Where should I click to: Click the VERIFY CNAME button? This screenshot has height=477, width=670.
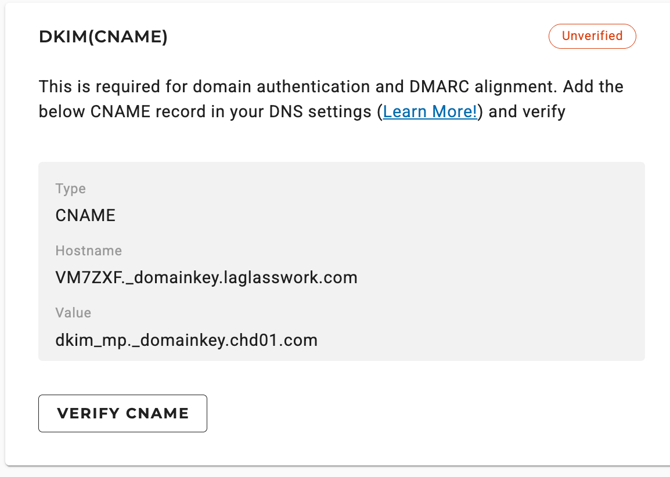[123, 413]
